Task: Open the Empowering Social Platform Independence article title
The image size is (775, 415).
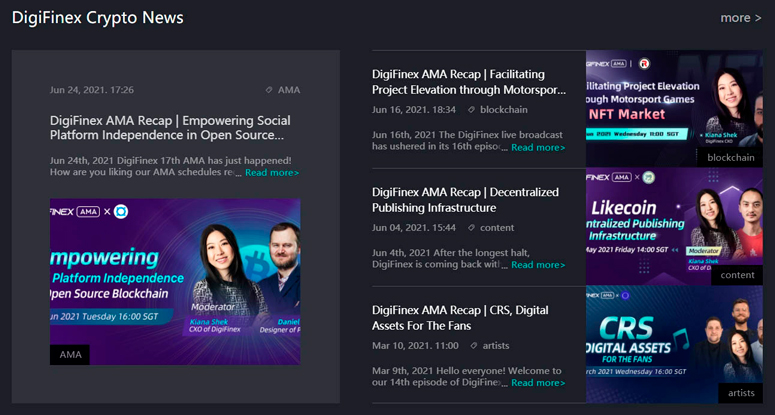Action: pos(170,127)
